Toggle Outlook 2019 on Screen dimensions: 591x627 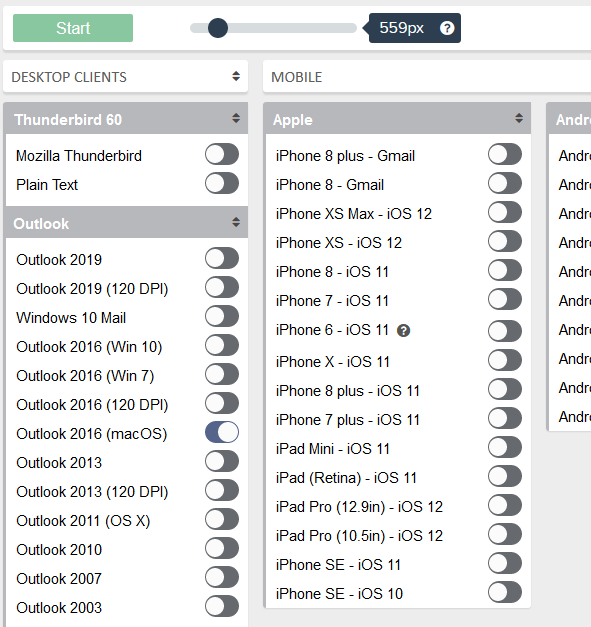tap(222, 258)
